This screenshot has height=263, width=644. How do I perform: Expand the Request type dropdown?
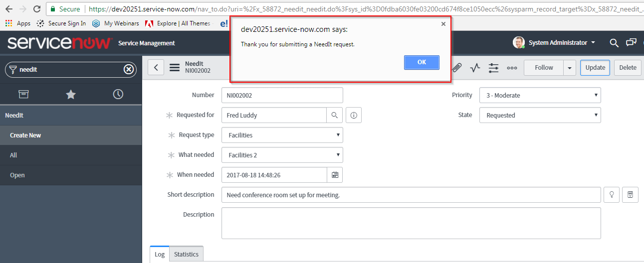coord(282,135)
